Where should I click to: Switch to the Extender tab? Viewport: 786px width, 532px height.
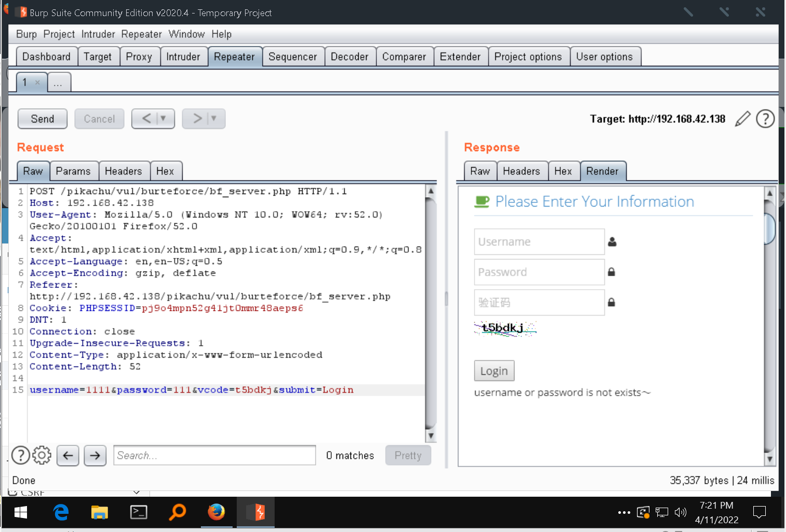460,57
